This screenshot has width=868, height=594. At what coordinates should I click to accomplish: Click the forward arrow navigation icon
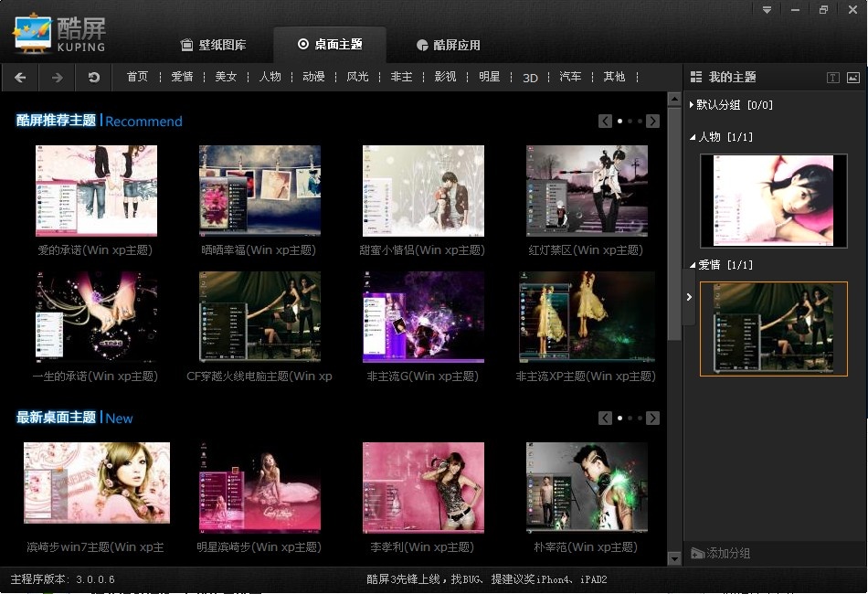(57, 78)
